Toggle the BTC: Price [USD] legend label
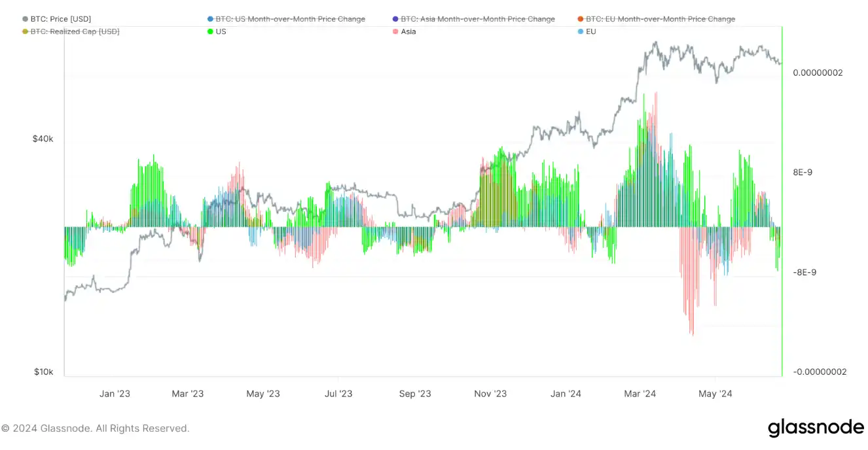The image size is (868, 450). pyautogui.click(x=61, y=19)
